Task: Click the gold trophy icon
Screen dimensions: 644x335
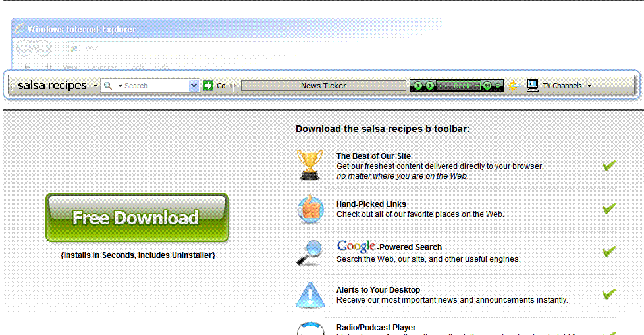Action: [309, 165]
